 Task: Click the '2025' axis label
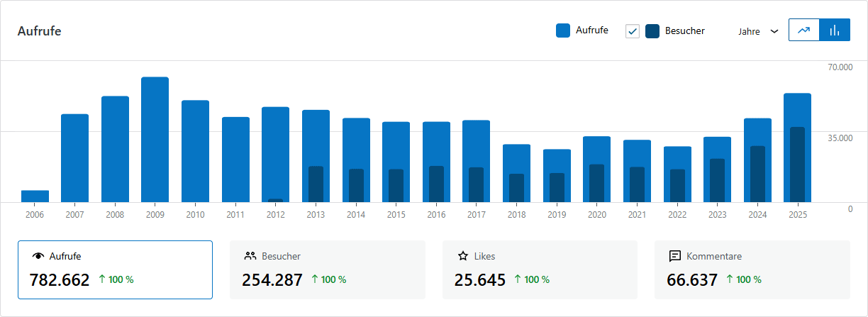(797, 214)
